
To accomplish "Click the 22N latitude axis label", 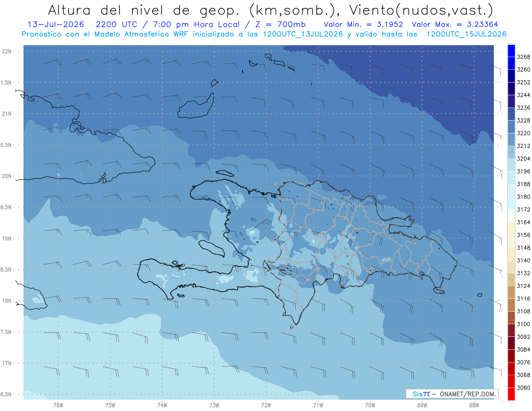I will [x=7, y=51].
